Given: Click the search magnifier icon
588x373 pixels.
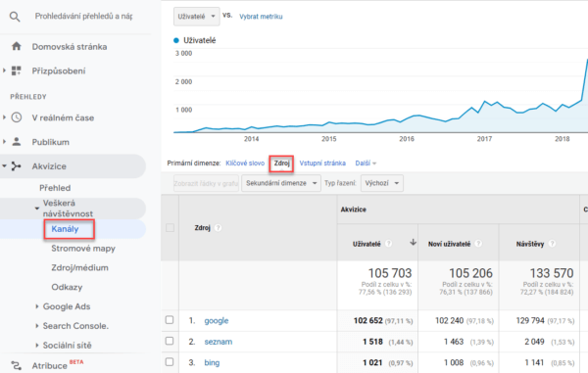Looking at the screenshot, I should 15,17.
